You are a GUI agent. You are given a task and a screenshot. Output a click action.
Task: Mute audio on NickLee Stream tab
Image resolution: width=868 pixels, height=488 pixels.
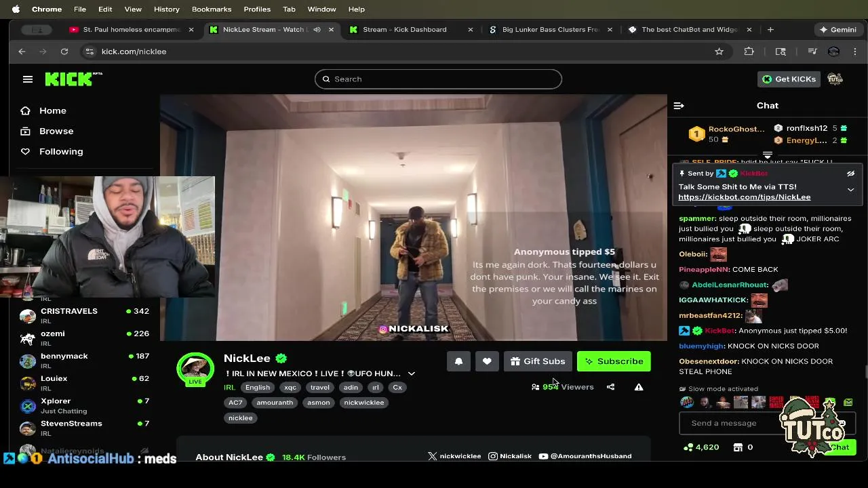tap(317, 30)
